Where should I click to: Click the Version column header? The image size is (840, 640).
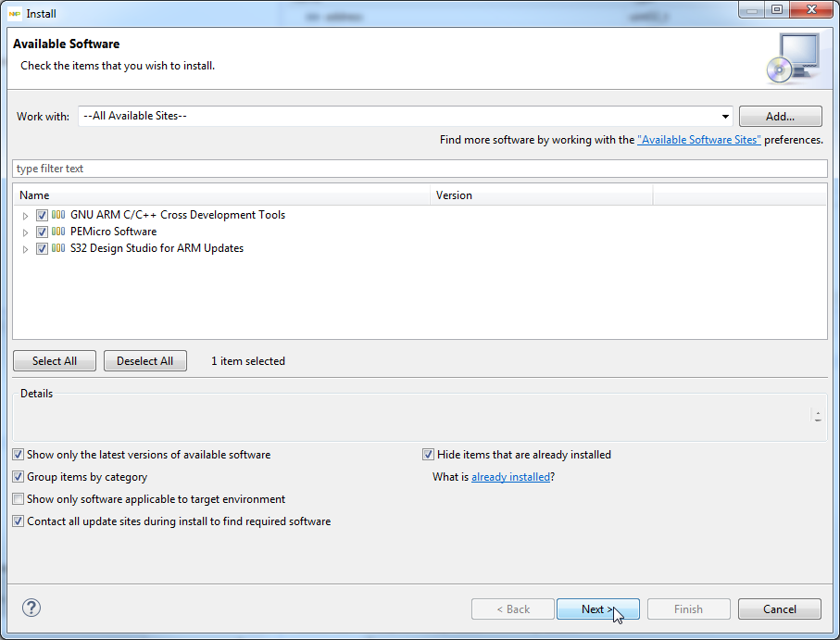tap(542, 195)
